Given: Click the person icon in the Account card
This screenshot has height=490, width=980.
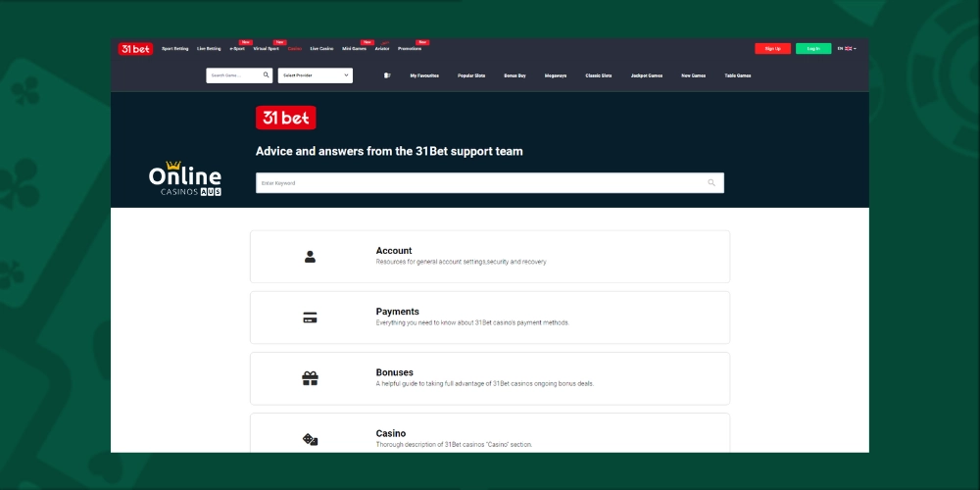Looking at the screenshot, I should point(310,257).
